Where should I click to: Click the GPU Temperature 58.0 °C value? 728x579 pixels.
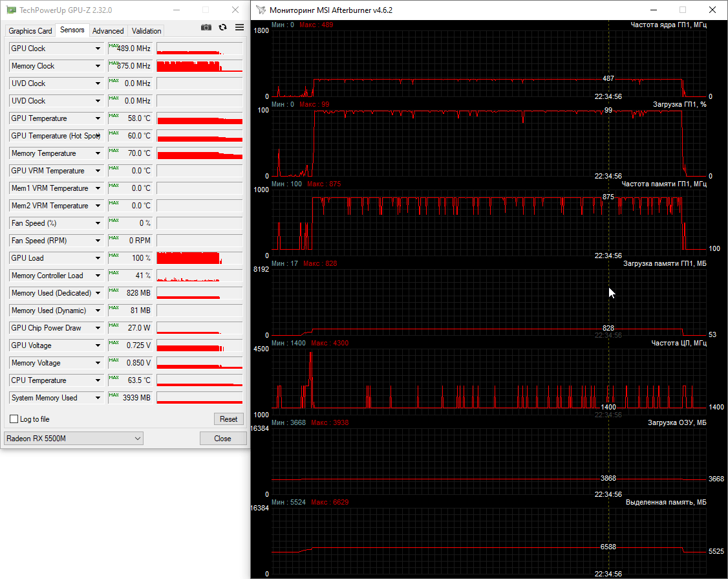pyautogui.click(x=131, y=118)
